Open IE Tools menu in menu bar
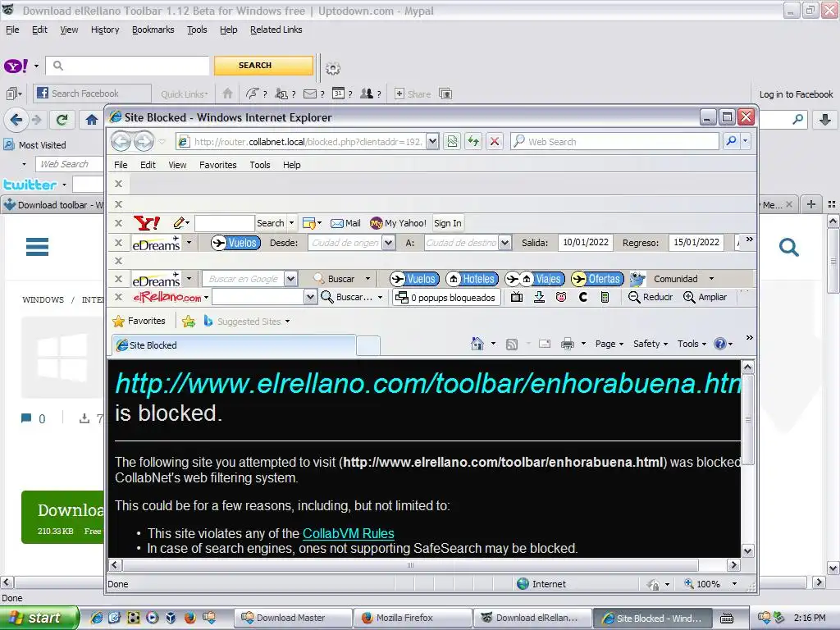This screenshot has height=630, width=840. (x=260, y=165)
